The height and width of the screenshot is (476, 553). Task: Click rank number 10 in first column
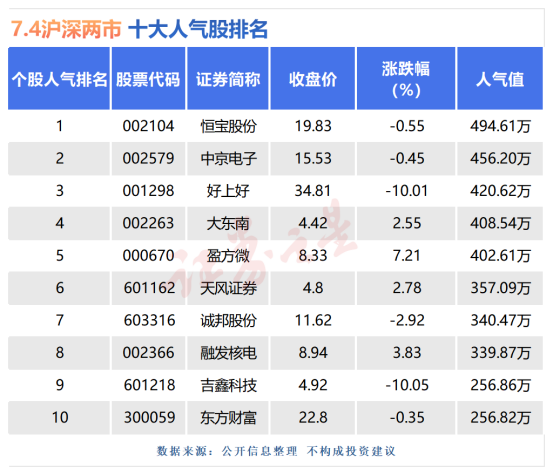point(60,417)
